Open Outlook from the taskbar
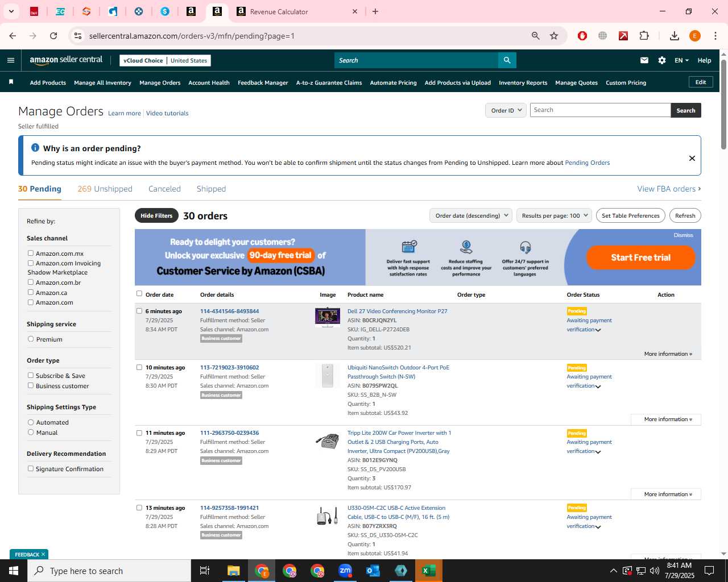Screen dimensions: 728x582 pyautogui.click(x=373, y=571)
